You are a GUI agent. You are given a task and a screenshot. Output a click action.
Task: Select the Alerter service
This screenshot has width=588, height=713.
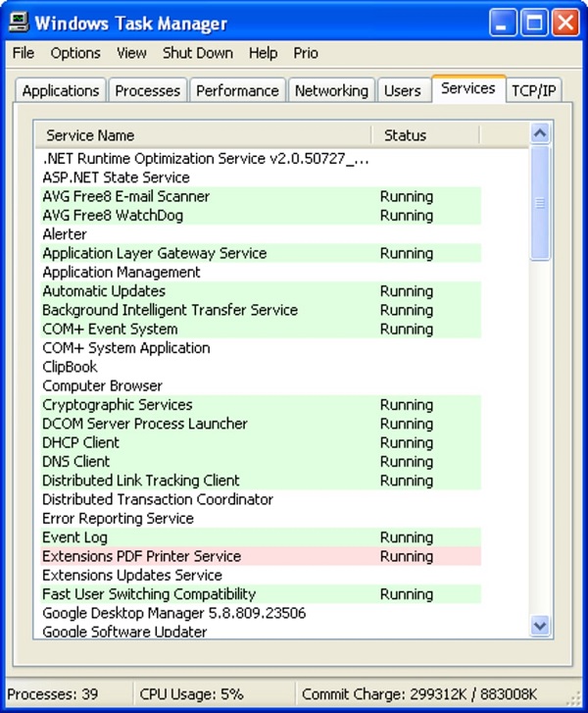(x=261, y=234)
